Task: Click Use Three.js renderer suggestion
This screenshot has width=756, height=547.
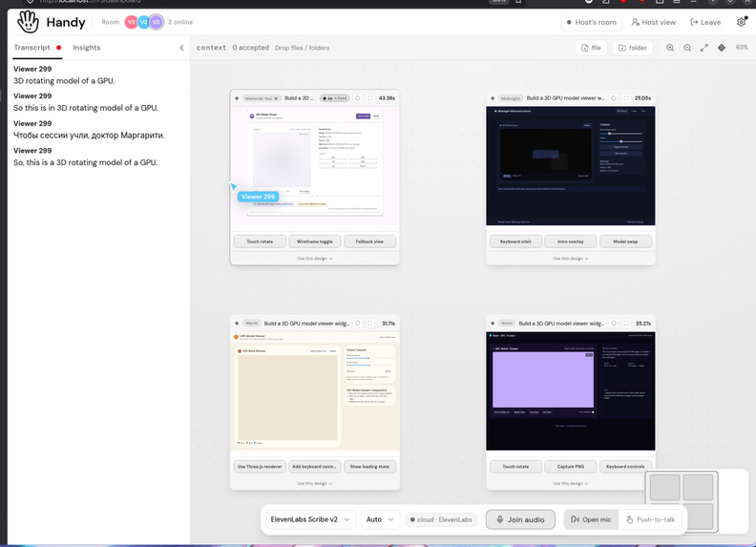Action: [x=260, y=467]
